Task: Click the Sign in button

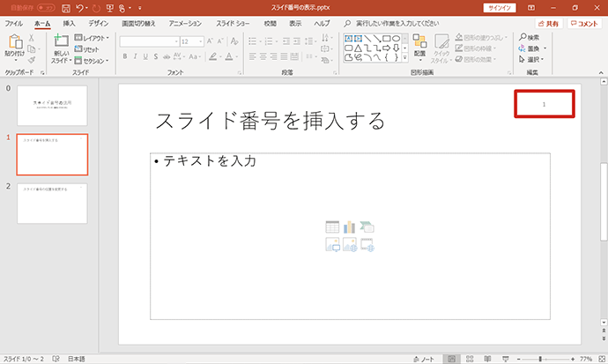Action: click(500, 8)
